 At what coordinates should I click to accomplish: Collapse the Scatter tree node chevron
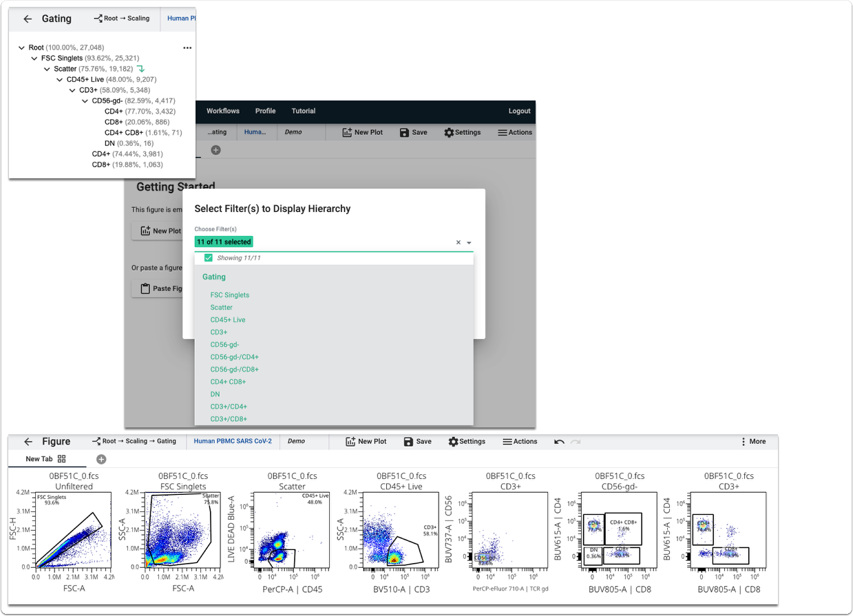(x=48, y=69)
